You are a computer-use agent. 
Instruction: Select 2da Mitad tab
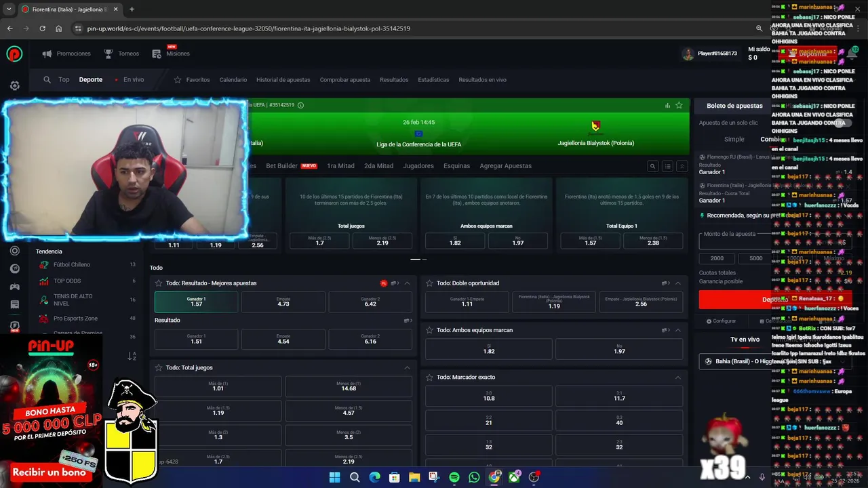(378, 166)
